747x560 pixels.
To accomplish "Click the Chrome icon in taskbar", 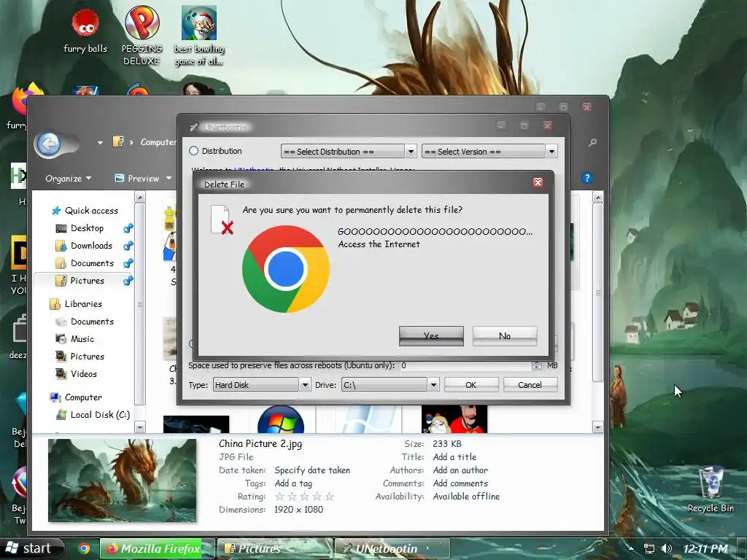I will [85, 548].
